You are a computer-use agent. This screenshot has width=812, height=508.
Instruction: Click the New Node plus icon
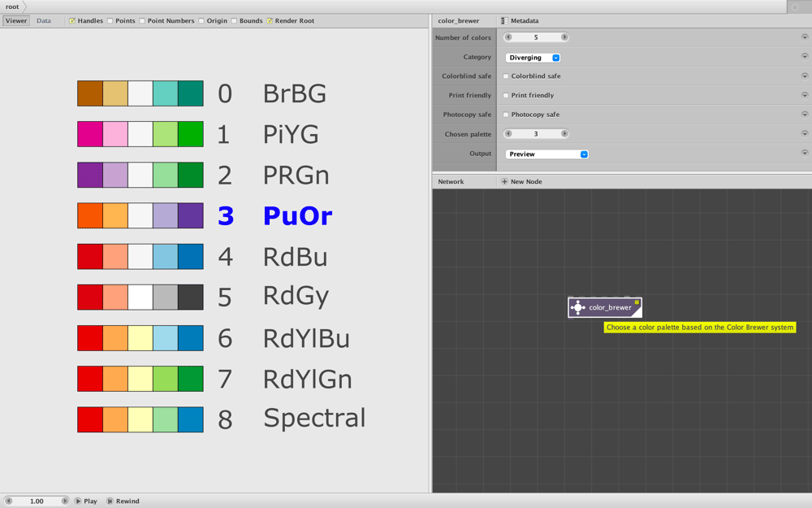point(504,181)
